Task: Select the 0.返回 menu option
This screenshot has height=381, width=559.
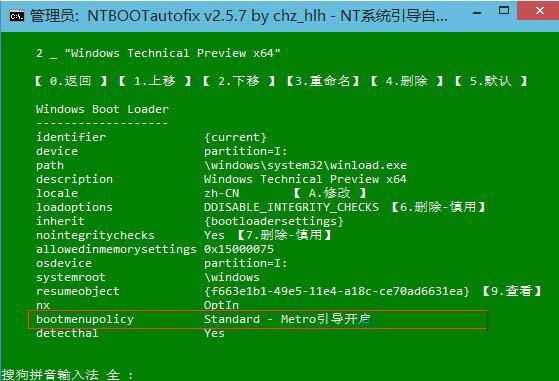Action: 71,81
